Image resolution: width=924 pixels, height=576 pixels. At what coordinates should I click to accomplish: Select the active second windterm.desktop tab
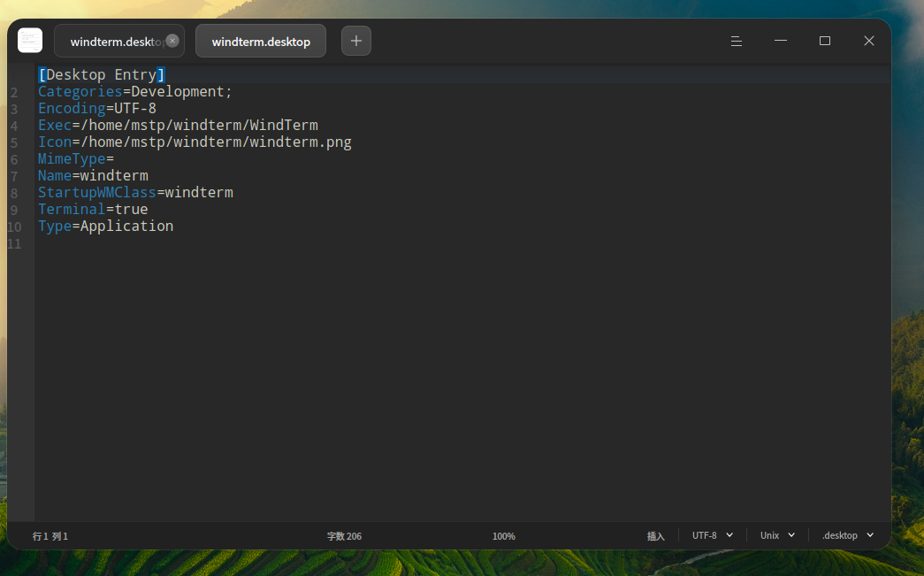[x=261, y=42]
